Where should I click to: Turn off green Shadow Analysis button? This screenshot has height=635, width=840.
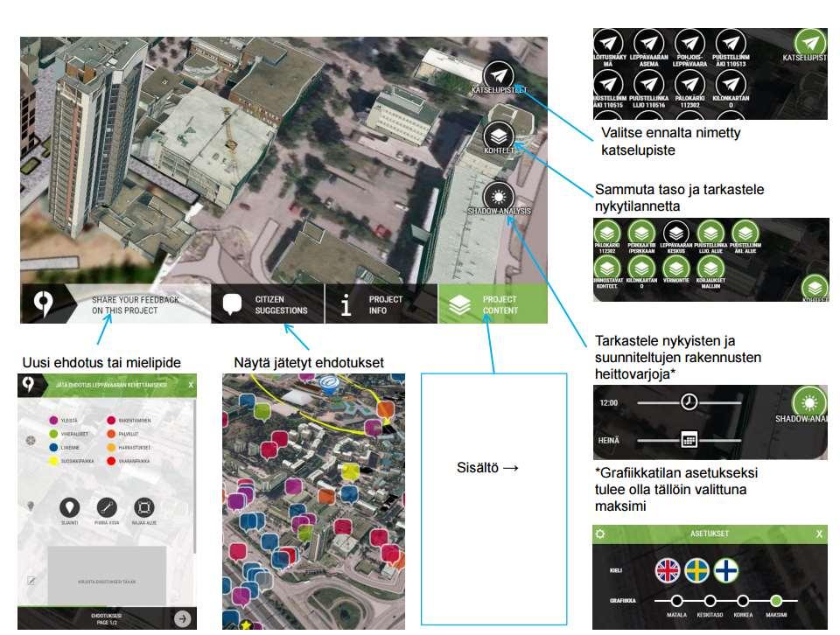[809, 401]
